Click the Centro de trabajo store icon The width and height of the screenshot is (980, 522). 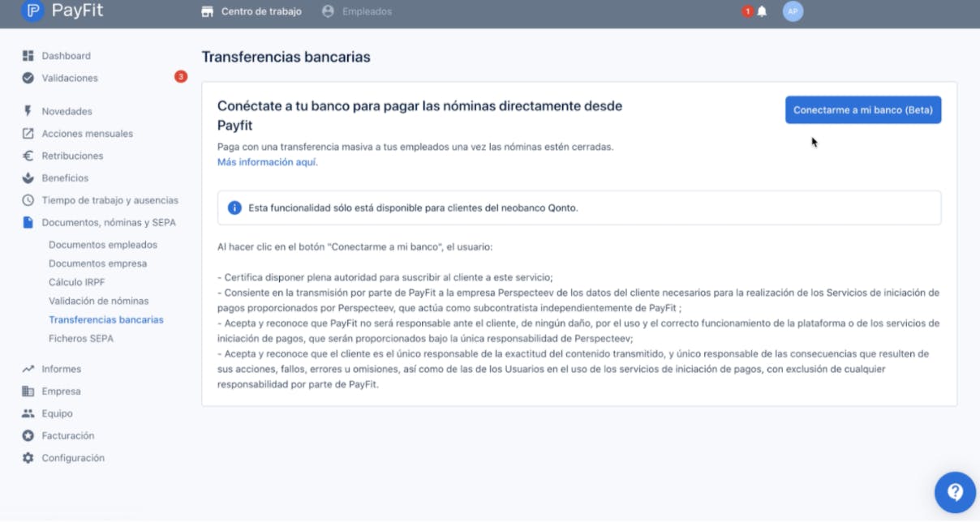(208, 11)
